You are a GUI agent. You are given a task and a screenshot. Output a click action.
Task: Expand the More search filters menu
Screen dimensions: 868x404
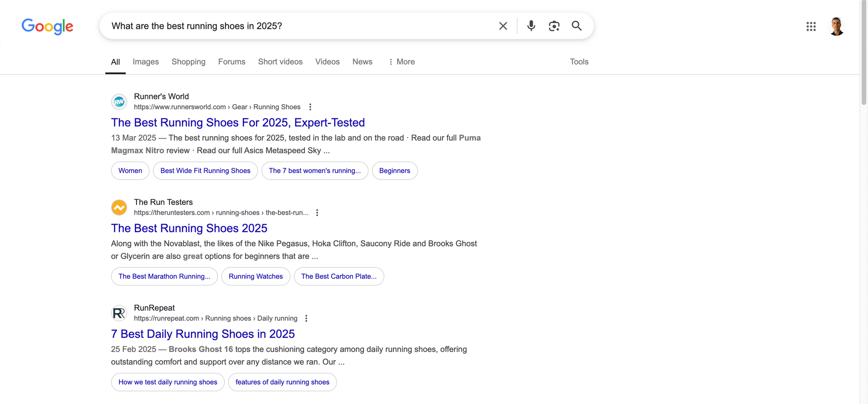(401, 62)
